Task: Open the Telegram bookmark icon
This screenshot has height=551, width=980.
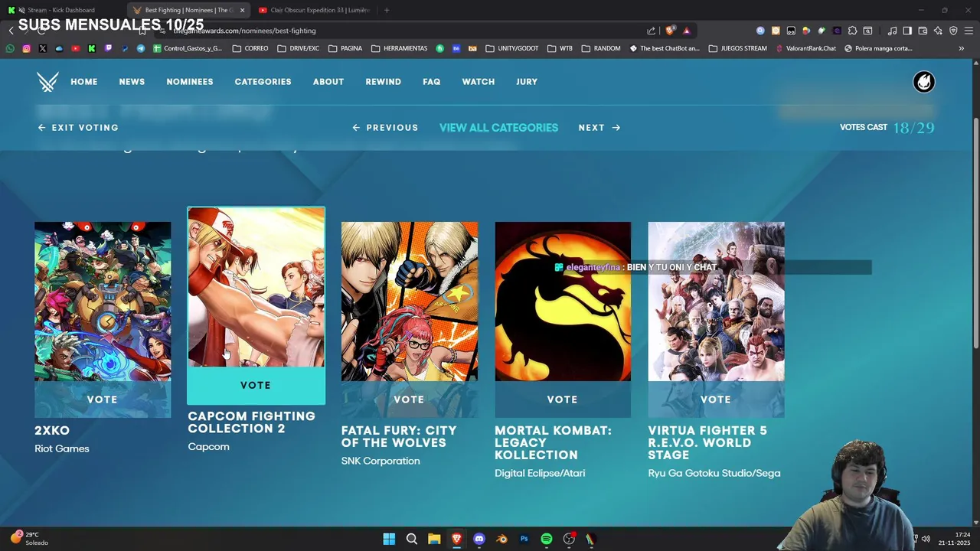Action: point(141,48)
